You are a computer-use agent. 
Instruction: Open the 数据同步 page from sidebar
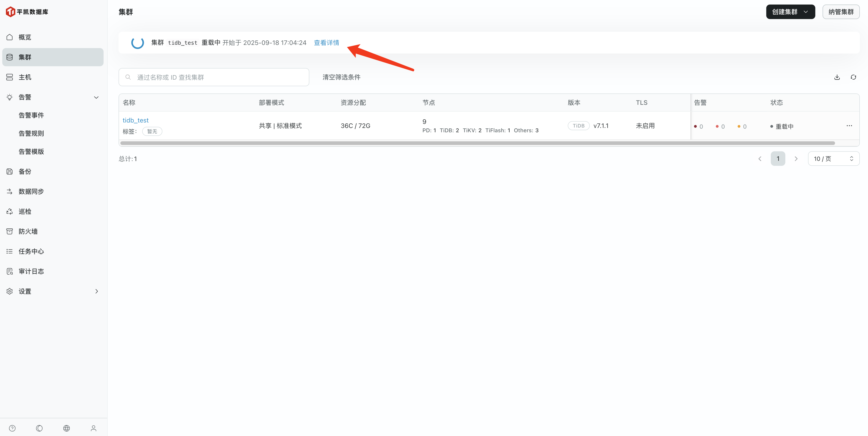(31, 191)
